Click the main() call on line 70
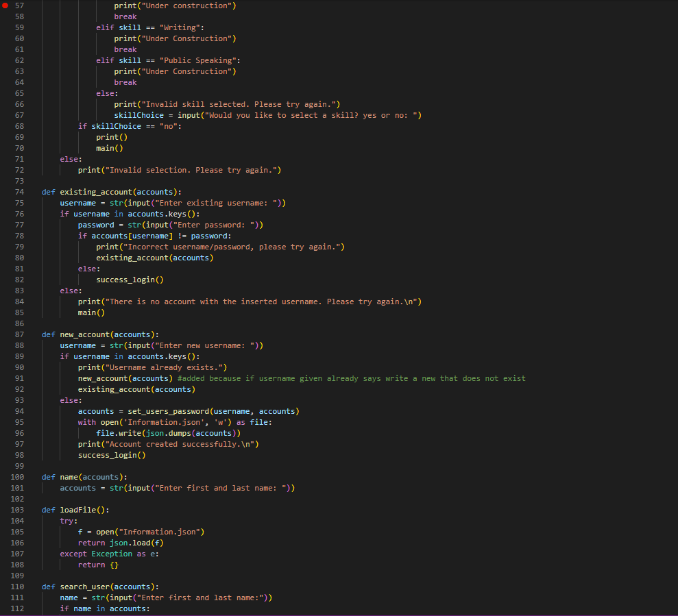678x616 pixels. pyautogui.click(x=110, y=148)
